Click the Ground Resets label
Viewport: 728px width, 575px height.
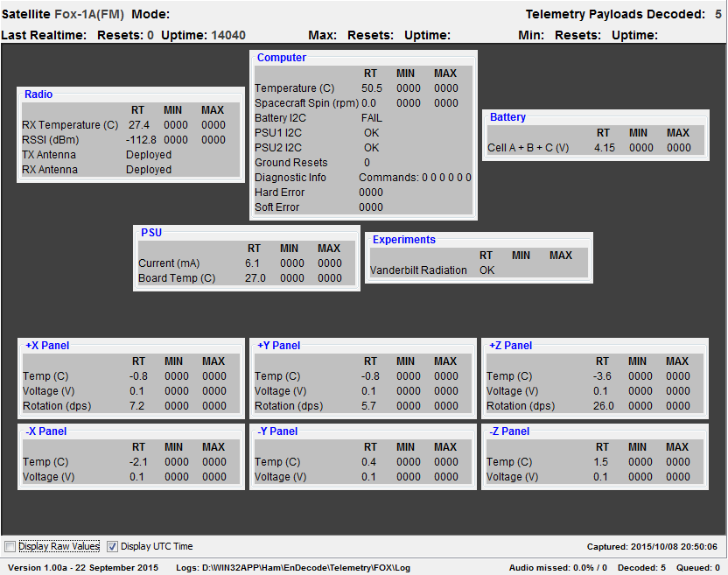[291, 163]
